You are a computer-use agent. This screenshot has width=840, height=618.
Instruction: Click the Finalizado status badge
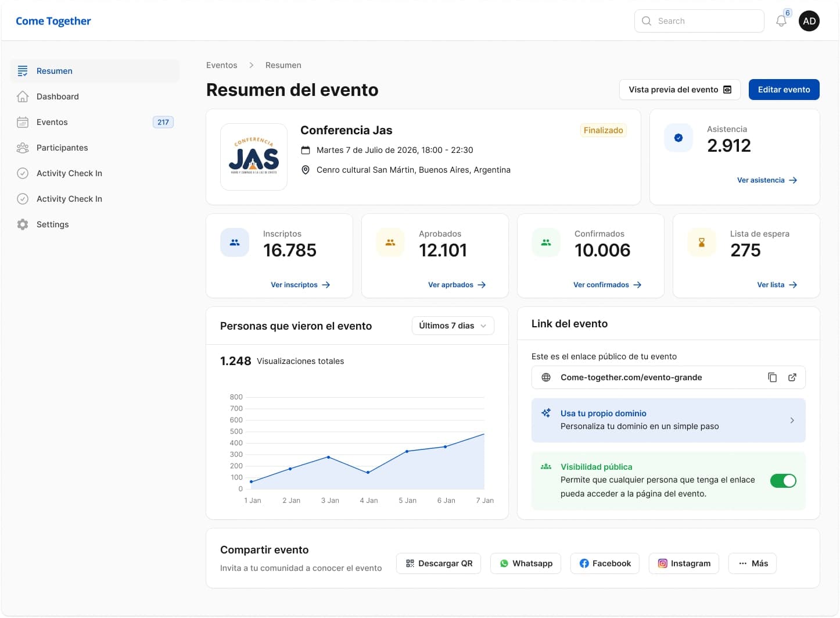[604, 130]
